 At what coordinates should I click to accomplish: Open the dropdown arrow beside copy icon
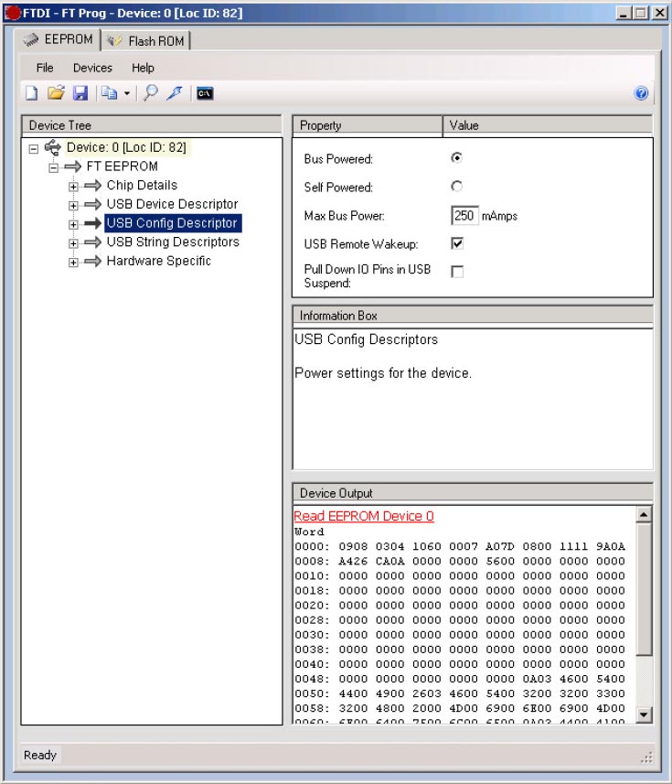pos(127,93)
